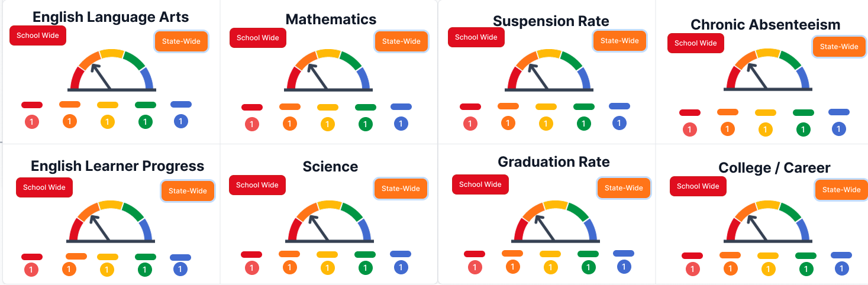Toggle State-Wide under Mathematics
Screen dimensions: 868x285
[401, 41]
